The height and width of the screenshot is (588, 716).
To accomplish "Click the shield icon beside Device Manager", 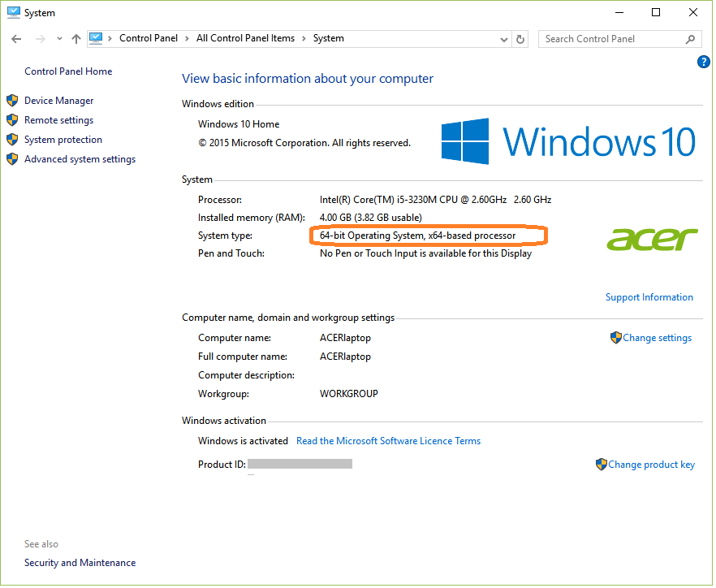I will [12, 101].
